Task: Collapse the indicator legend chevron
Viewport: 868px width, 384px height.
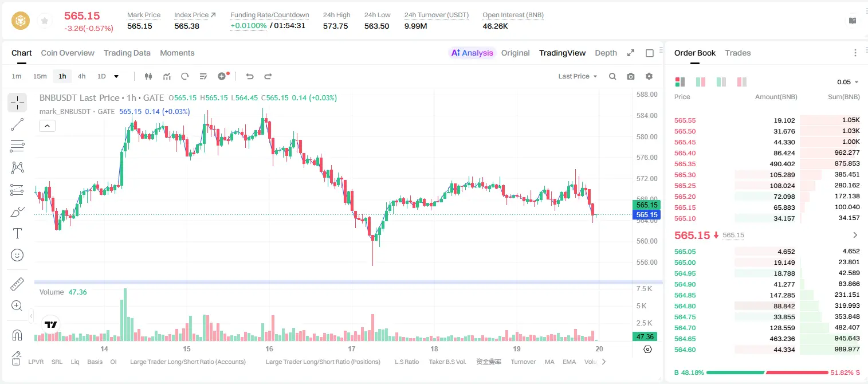Action: [x=47, y=126]
